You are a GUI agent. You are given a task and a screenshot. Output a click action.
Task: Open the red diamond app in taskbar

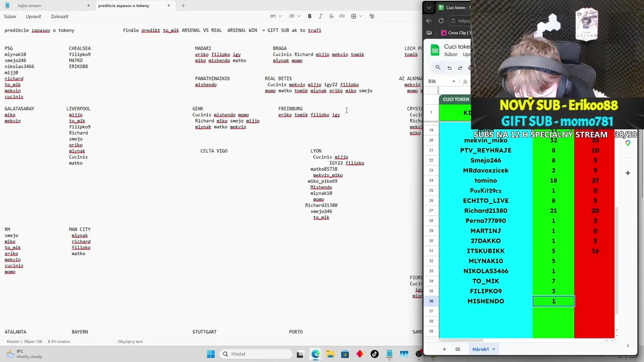point(360,354)
